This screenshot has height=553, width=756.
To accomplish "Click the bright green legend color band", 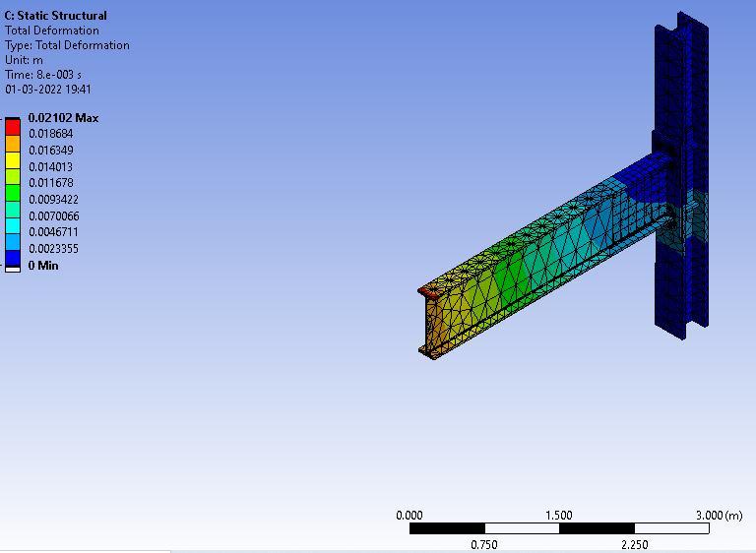I will 13,193.
